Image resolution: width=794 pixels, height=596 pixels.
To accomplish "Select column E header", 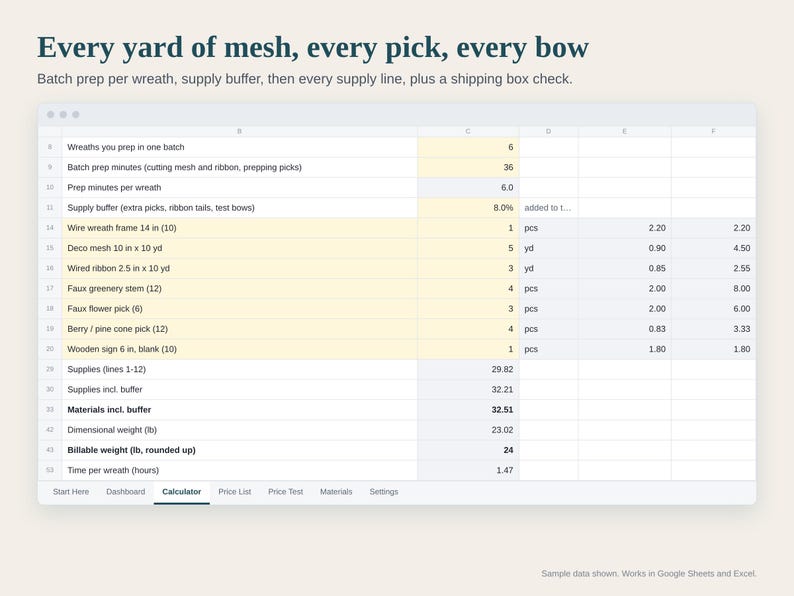I will point(624,131).
